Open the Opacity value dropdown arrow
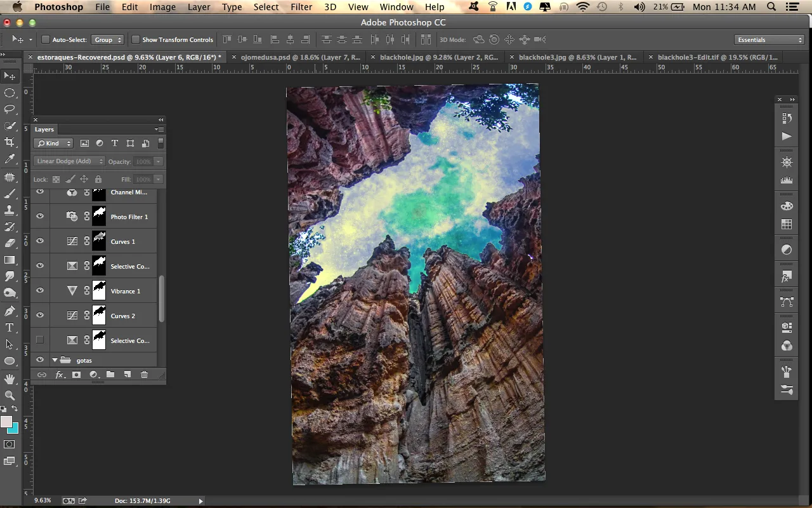 tap(159, 161)
